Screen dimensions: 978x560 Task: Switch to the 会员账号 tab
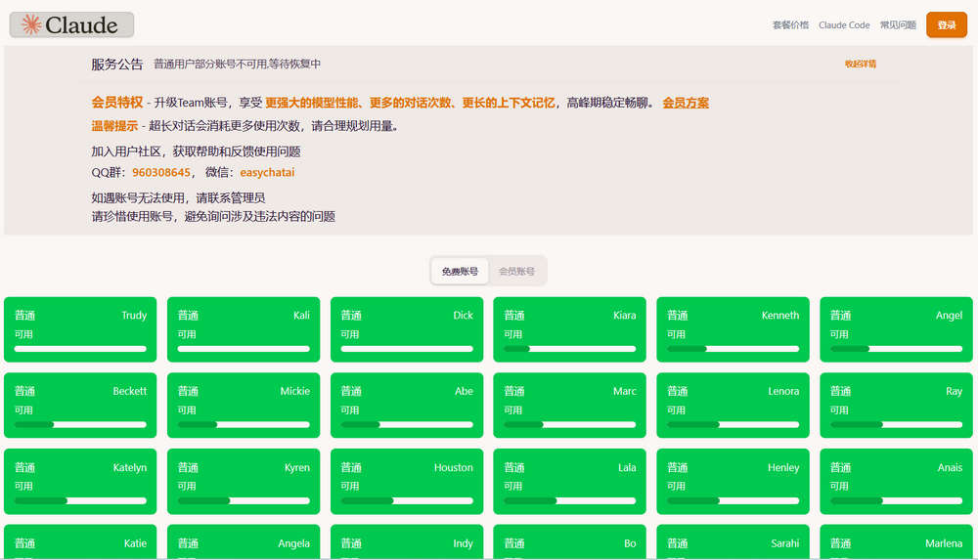(516, 272)
